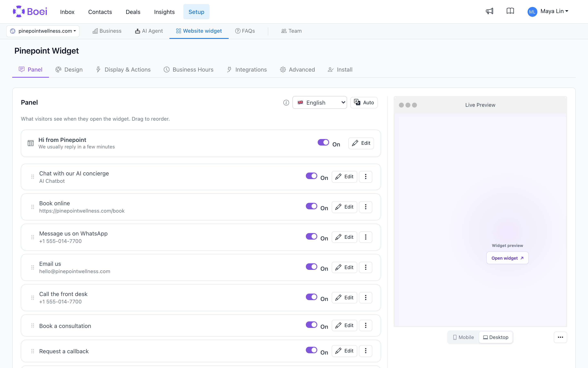Toggle the Book a consultation switch

coord(311,325)
